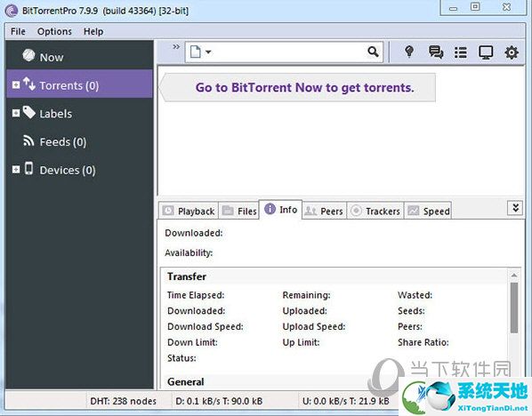The width and height of the screenshot is (532, 416).
Task: Open the File menu
Action: click(18, 31)
